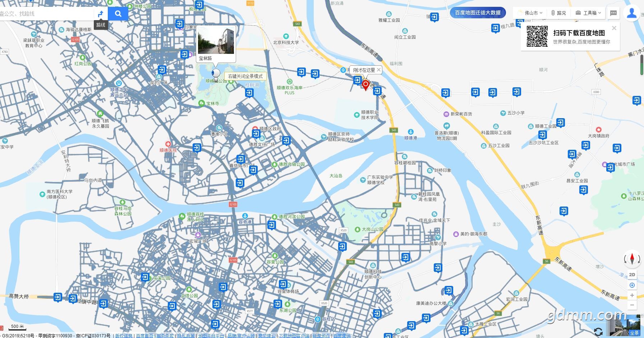Toggle the 路况 traffic layer
Image resolution: width=644 pixels, height=338 pixels.
[x=558, y=13]
